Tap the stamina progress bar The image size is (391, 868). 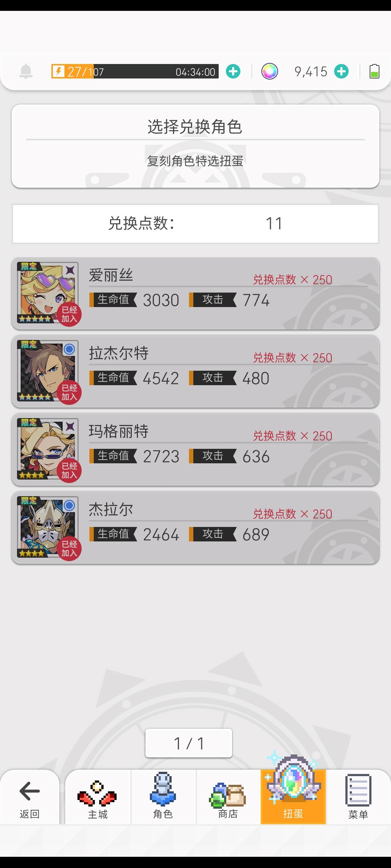tap(135, 71)
